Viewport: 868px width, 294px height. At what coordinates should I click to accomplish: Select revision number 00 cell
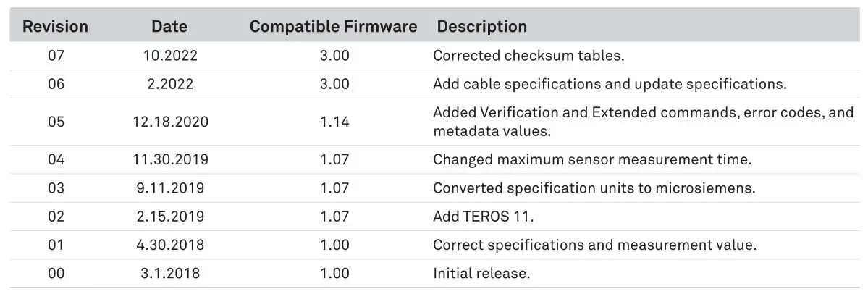(56, 274)
